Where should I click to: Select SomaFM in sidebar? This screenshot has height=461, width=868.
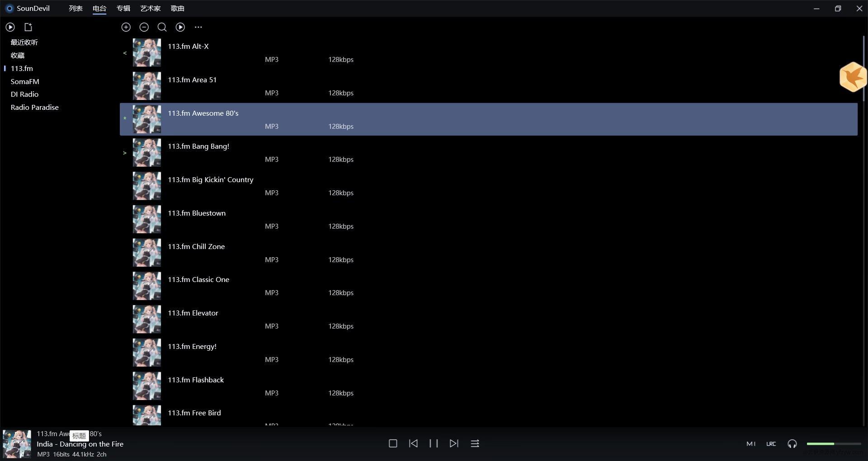click(x=25, y=81)
